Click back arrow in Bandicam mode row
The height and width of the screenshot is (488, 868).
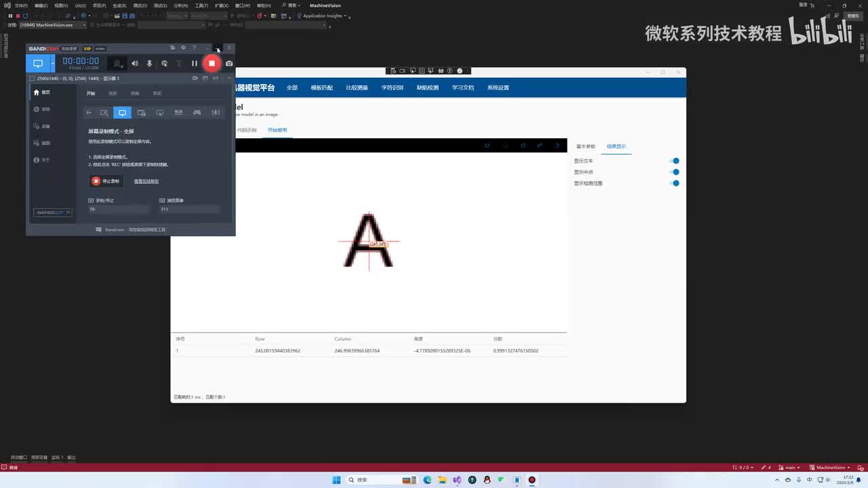[89, 113]
